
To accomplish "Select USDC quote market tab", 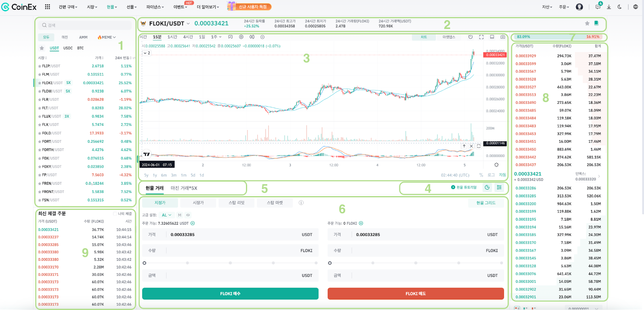I will click(68, 48).
